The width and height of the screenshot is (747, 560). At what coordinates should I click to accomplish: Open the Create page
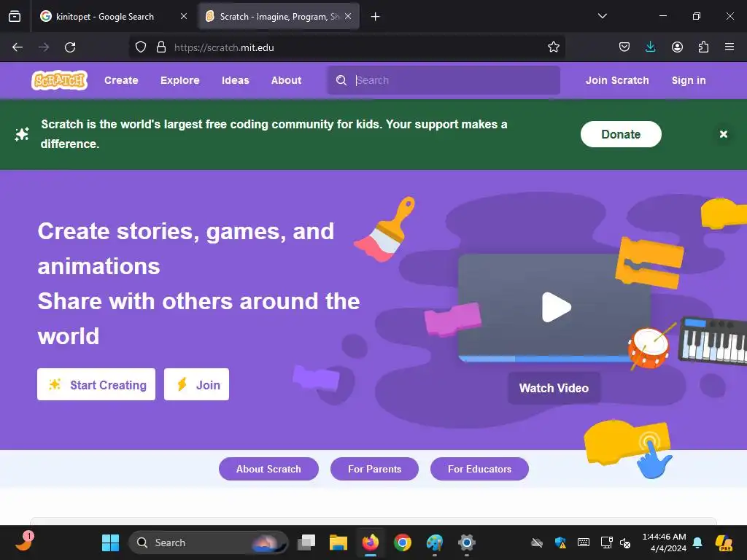coord(121,80)
